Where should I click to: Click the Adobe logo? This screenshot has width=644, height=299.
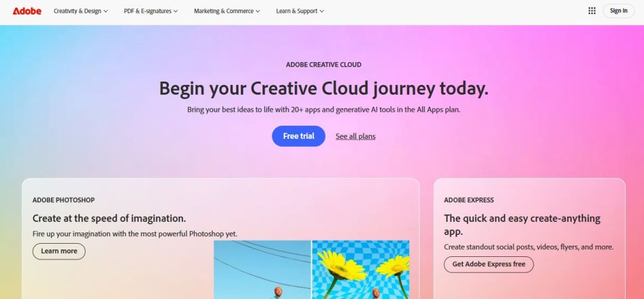click(26, 11)
